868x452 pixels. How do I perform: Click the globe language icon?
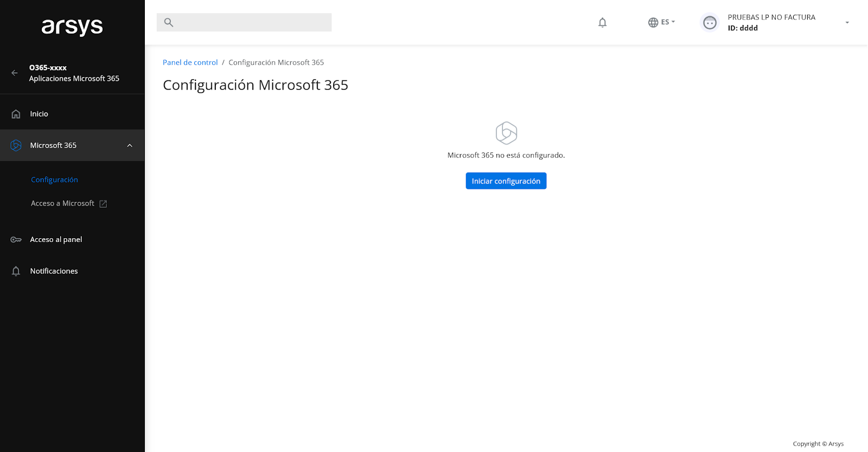click(653, 22)
